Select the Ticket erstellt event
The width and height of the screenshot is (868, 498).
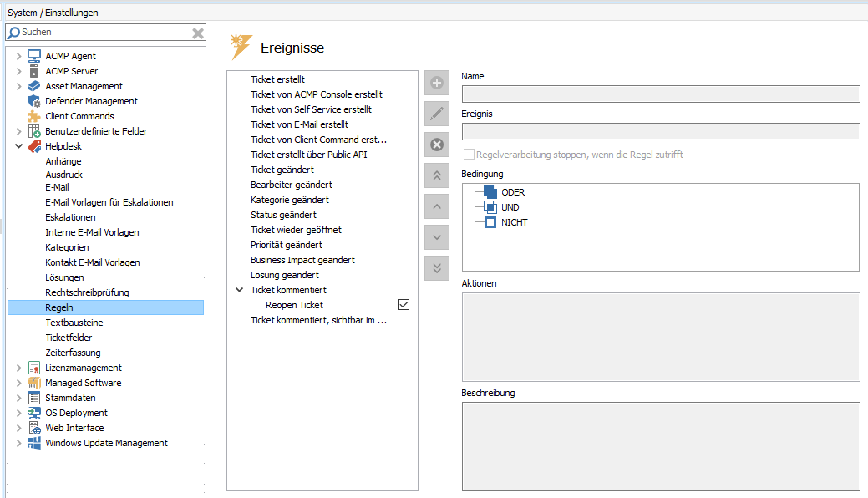coord(277,79)
